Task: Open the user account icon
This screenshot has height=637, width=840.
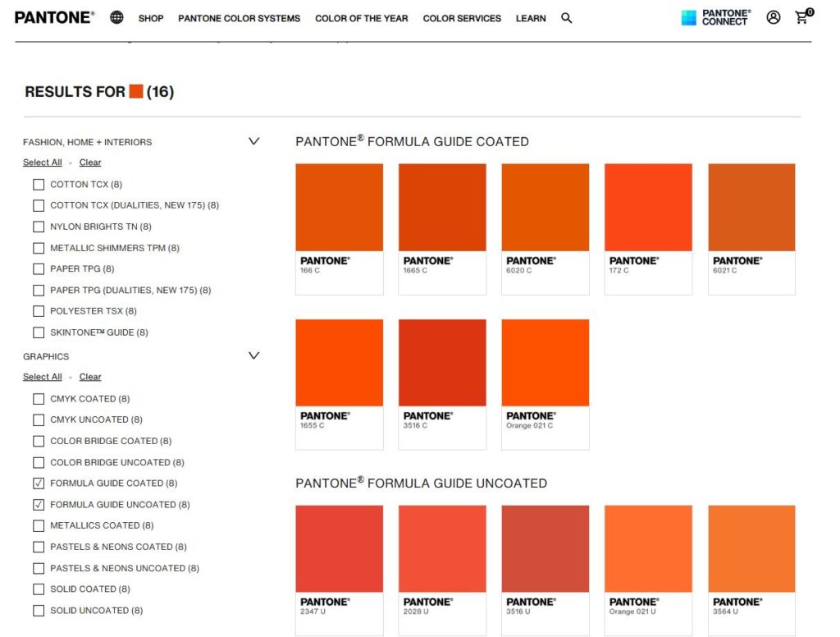Action: [773, 17]
